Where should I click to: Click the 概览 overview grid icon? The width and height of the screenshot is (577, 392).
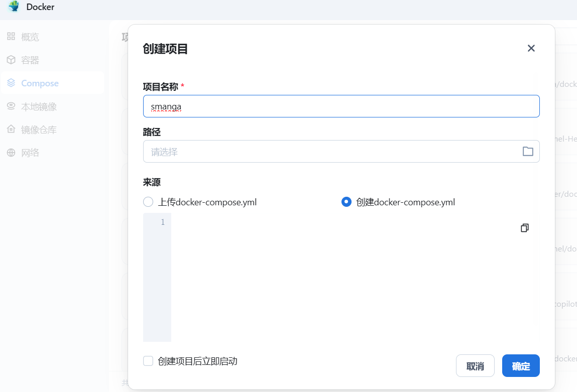pyautogui.click(x=11, y=37)
